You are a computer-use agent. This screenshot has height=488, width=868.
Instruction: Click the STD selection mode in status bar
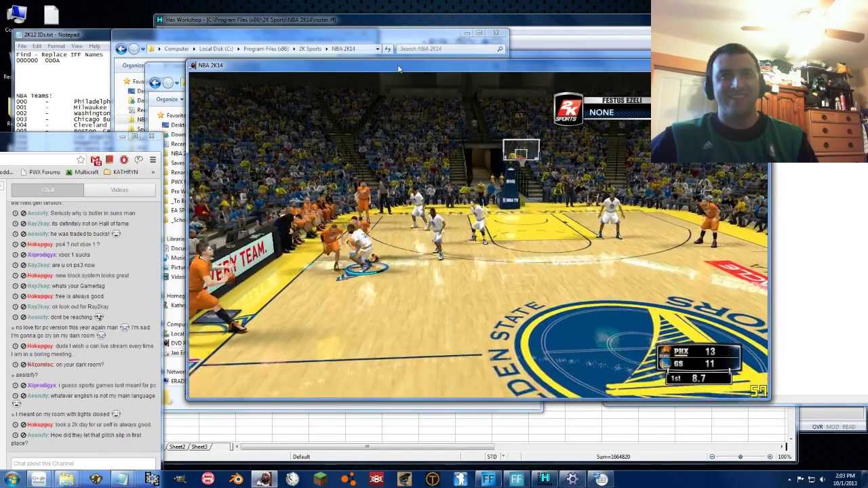pyautogui.click(x=492, y=457)
